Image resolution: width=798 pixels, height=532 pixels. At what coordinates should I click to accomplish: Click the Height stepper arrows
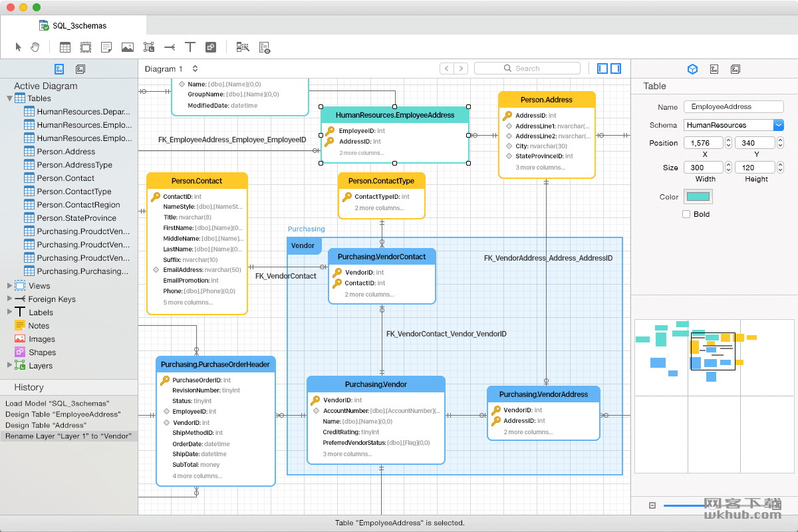pyautogui.click(x=780, y=168)
